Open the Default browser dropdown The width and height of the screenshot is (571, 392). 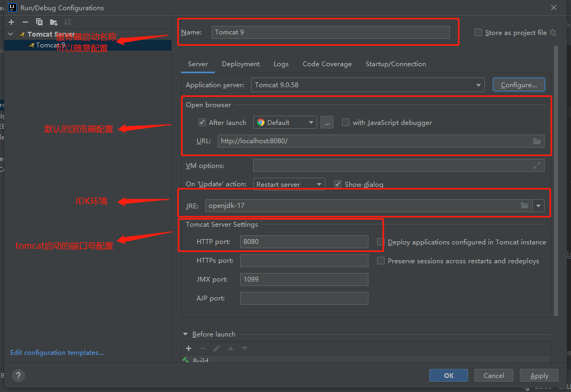285,123
